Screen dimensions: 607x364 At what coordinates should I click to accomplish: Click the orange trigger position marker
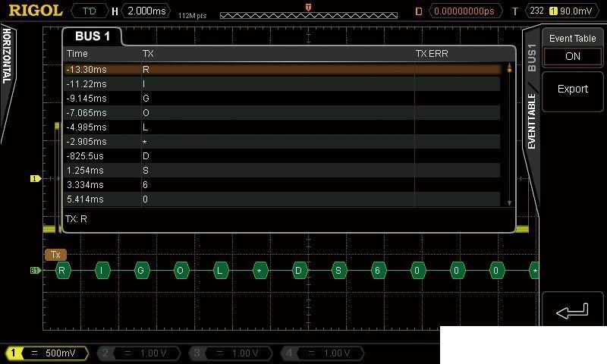click(x=308, y=7)
